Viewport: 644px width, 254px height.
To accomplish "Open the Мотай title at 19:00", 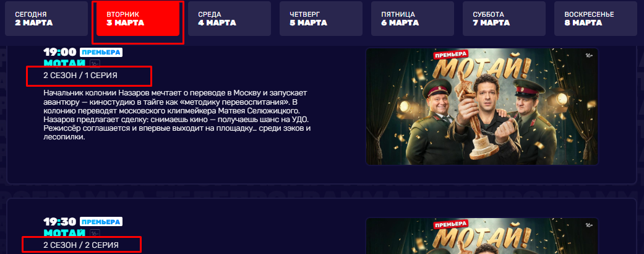I will pyautogui.click(x=64, y=63).
